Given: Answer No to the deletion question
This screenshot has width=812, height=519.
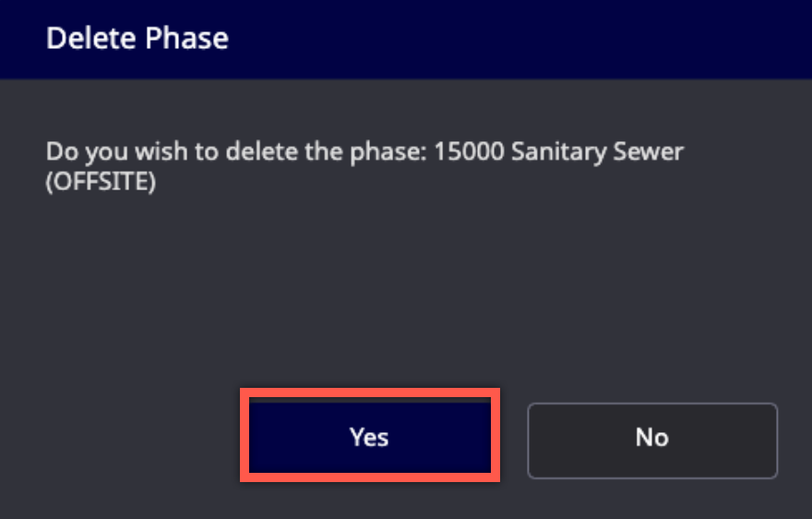Looking at the screenshot, I should pyautogui.click(x=651, y=437).
